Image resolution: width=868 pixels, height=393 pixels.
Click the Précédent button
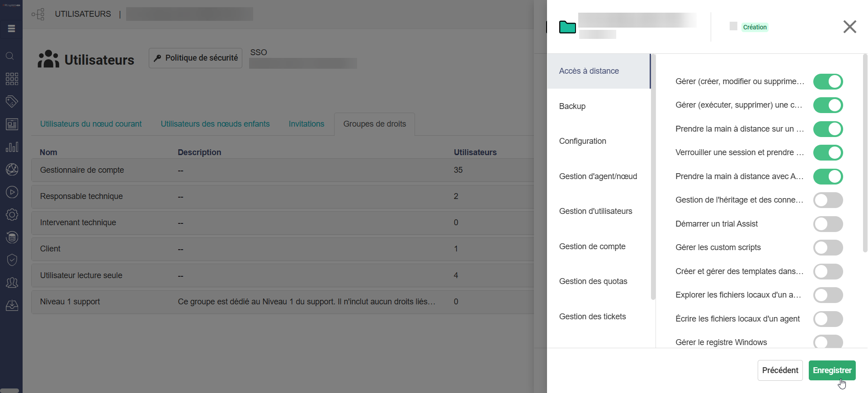[x=780, y=370]
